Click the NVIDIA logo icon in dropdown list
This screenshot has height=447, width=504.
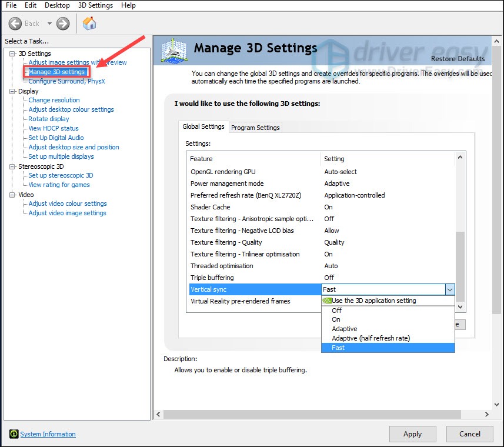pyautogui.click(x=327, y=301)
